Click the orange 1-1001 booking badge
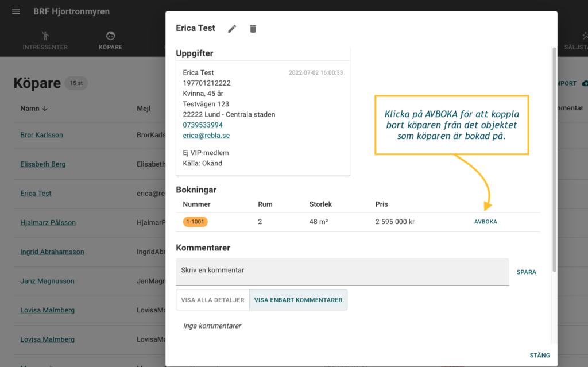This screenshot has width=588, height=367. coord(195,222)
